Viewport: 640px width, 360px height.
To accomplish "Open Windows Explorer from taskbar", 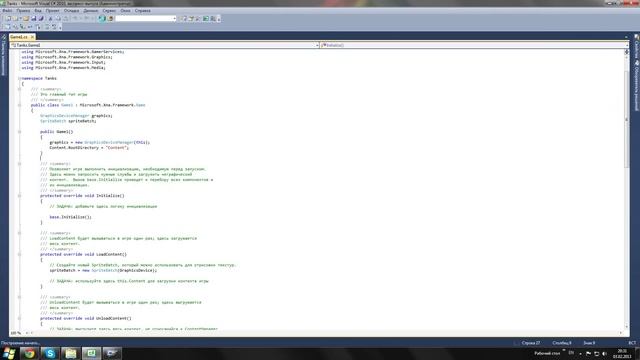I will (x=71, y=353).
